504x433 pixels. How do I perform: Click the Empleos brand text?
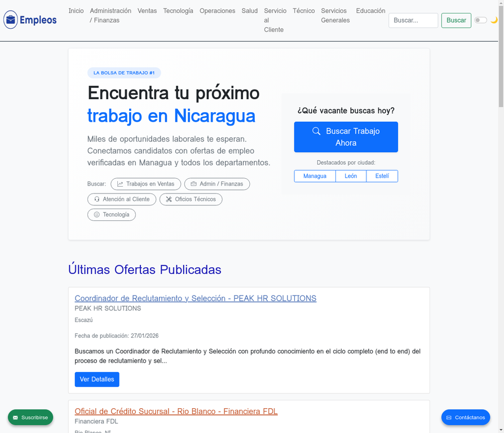click(38, 20)
